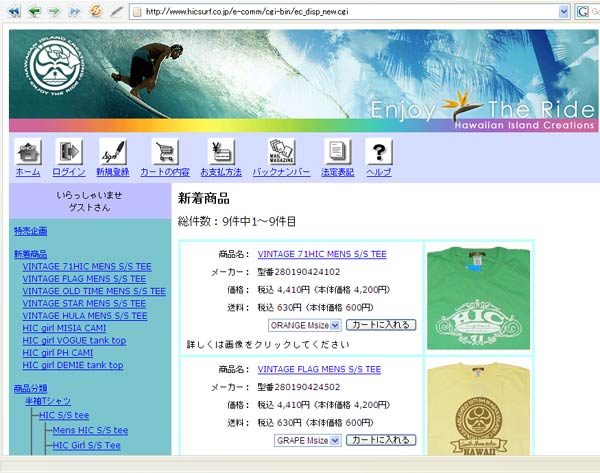
Task: Click the sign-up pen icon
Action: (112, 152)
